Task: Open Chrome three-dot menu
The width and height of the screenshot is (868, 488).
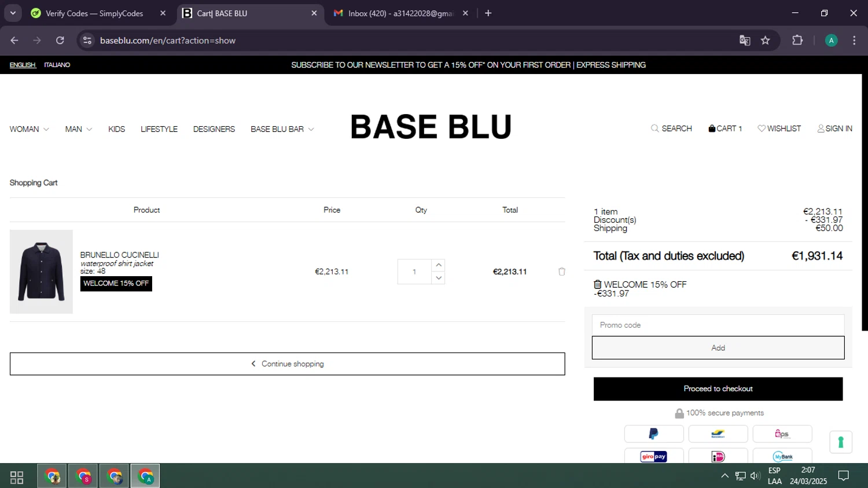Action: pyautogui.click(x=854, y=41)
